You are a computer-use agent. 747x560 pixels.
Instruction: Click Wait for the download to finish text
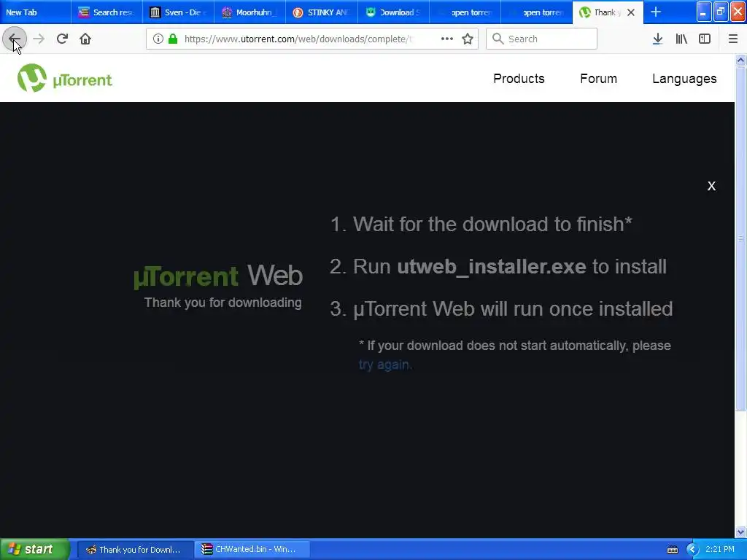[x=492, y=225]
